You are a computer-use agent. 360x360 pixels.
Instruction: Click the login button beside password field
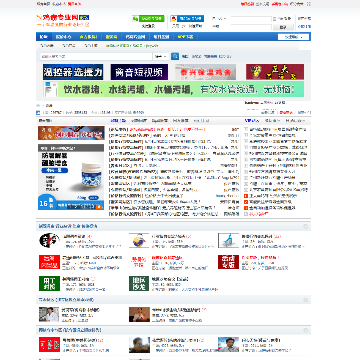coord(283,27)
